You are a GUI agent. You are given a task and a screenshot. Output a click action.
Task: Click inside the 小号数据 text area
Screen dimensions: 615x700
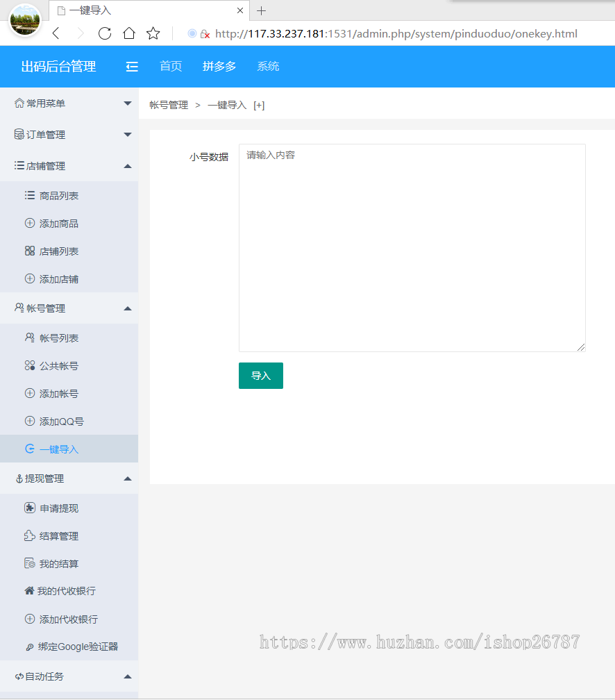412,247
